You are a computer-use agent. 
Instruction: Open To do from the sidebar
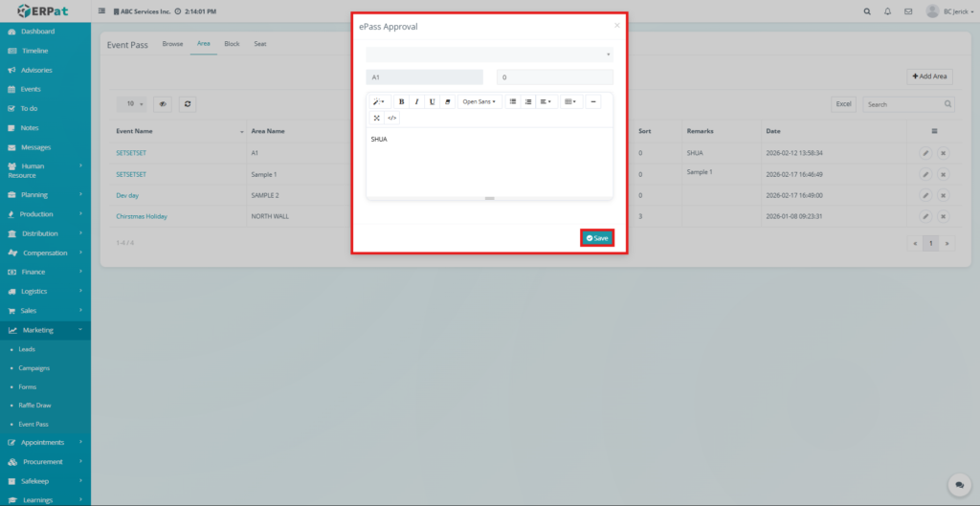(29, 109)
